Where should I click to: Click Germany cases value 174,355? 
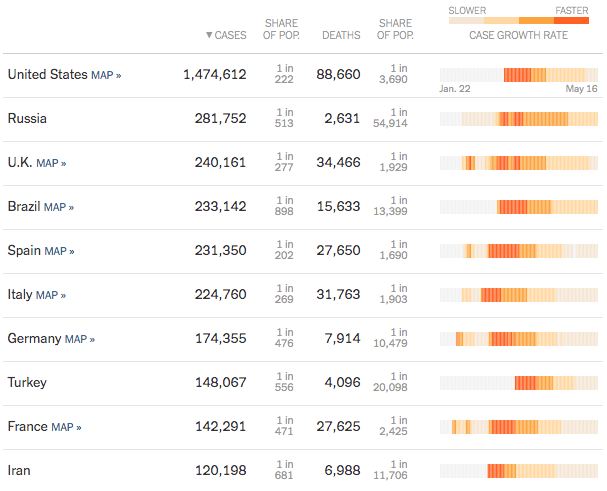click(221, 338)
